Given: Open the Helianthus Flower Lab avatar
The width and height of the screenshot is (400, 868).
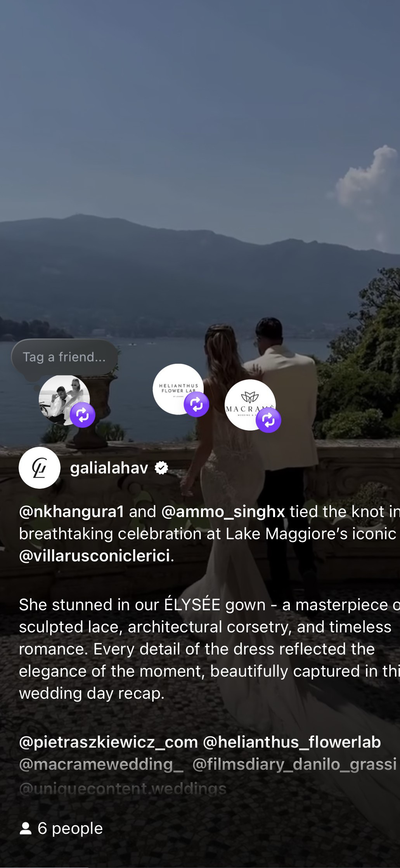Looking at the screenshot, I should pyautogui.click(x=178, y=389).
